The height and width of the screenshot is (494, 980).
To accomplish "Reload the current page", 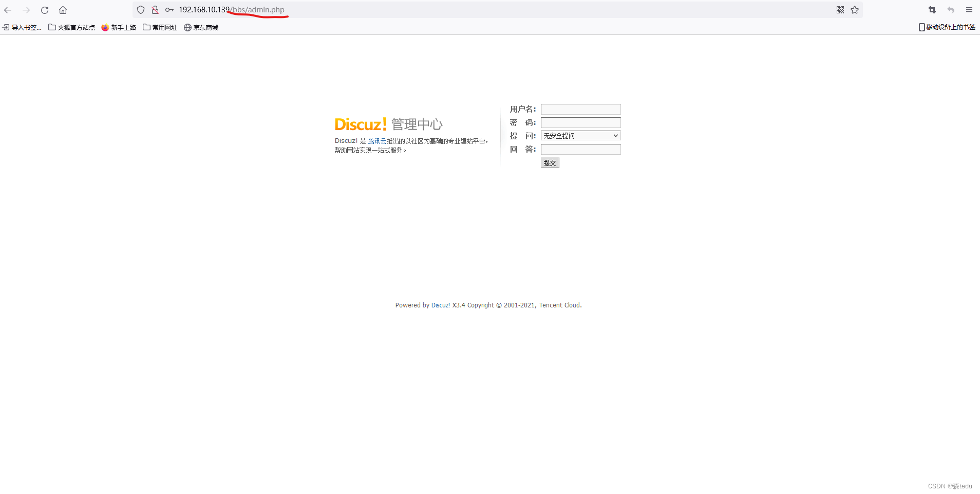I will 45,10.
